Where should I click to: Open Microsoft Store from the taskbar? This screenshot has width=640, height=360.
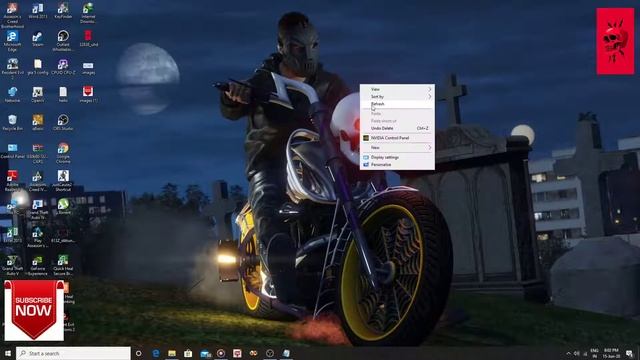tap(188, 353)
